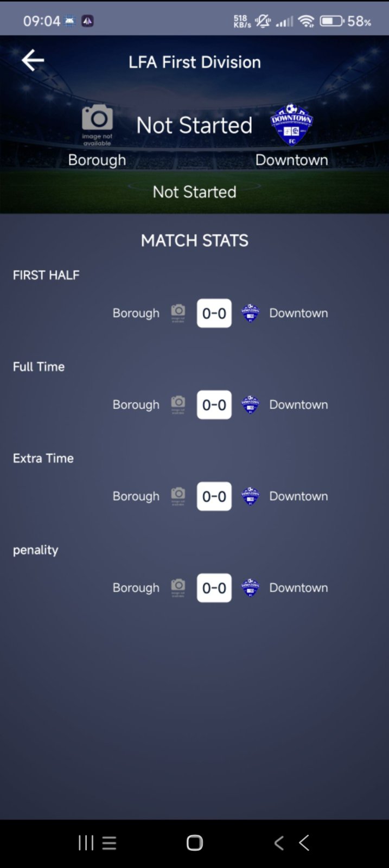Tap Downtown crest in First Half row
Image resolution: width=389 pixels, height=868 pixels.
coord(250,313)
